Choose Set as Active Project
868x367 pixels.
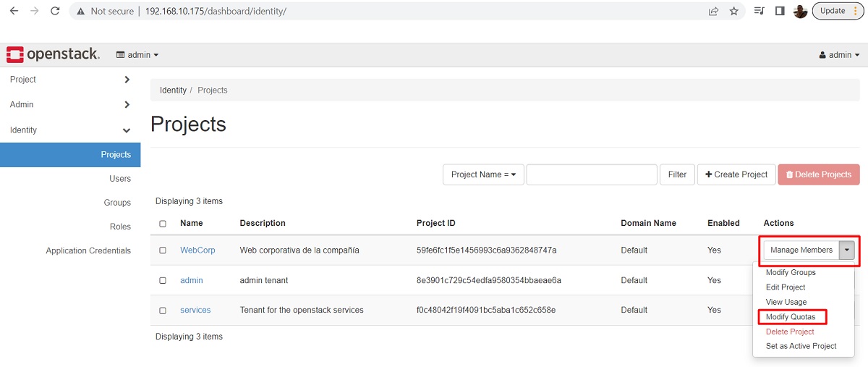(801, 346)
